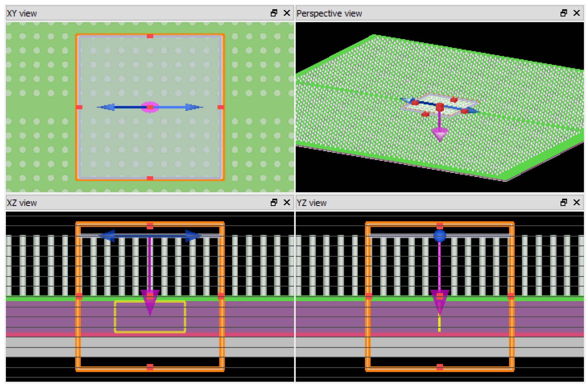Undock the XY view panel
The height and width of the screenshot is (388, 588).
[274, 13]
